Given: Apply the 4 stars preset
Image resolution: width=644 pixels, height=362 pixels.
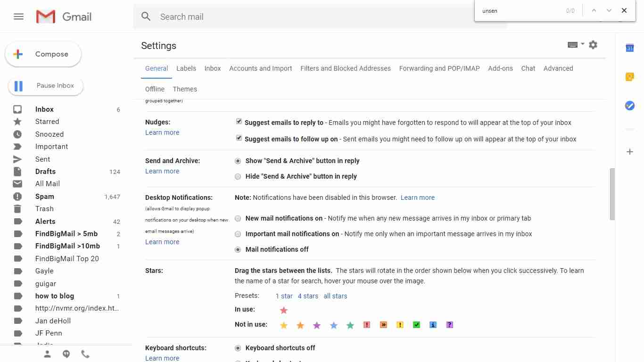Looking at the screenshot, I should [308, 296].
